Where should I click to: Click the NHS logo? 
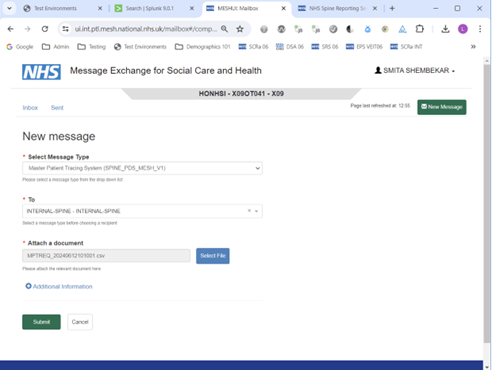(x=41, y=72)
